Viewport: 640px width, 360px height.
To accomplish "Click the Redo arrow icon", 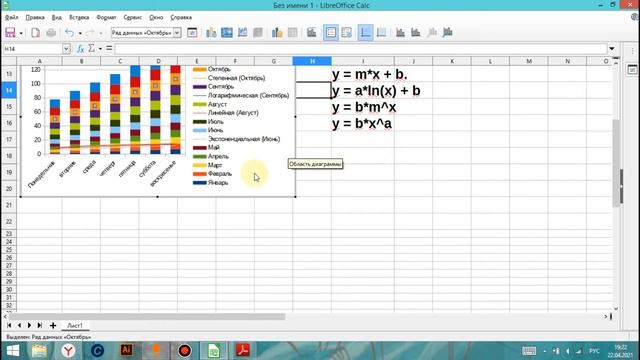I will click(x=90, y=33).
